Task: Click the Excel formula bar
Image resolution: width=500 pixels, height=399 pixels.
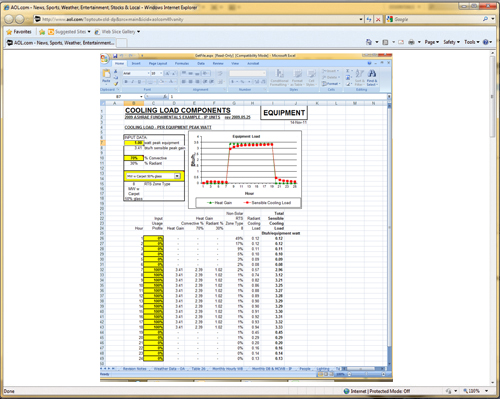Action: coord(278,97)
